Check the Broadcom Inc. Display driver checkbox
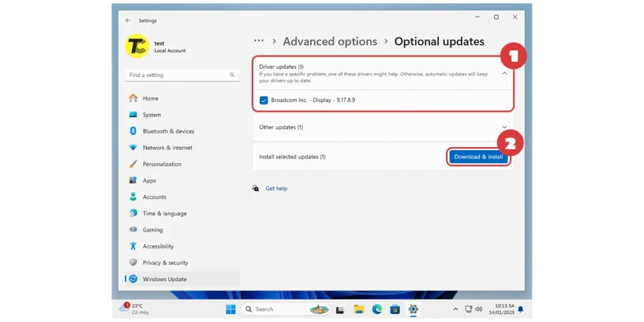The width and height of the screenshot is (644, 322). coord(264,100)
